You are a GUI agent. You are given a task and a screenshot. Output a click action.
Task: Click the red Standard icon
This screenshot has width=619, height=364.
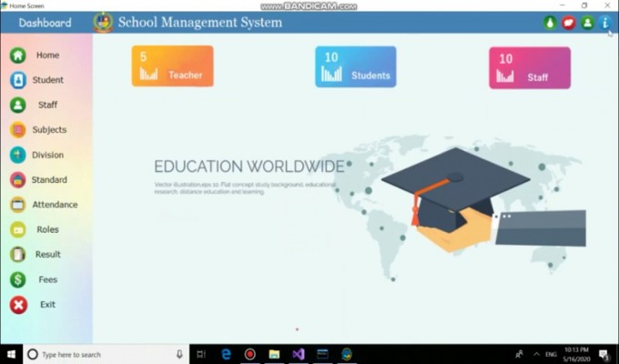click(18, 180)
